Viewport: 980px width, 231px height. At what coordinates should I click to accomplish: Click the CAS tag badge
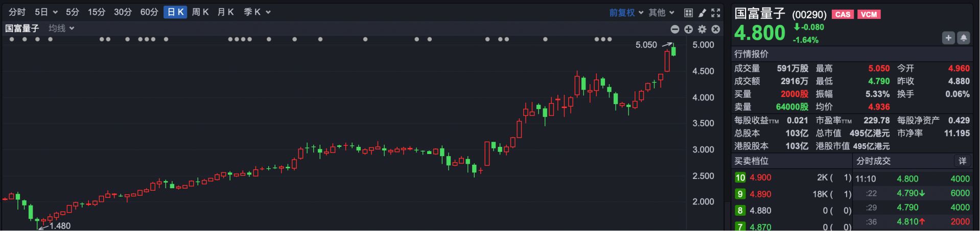843,14
